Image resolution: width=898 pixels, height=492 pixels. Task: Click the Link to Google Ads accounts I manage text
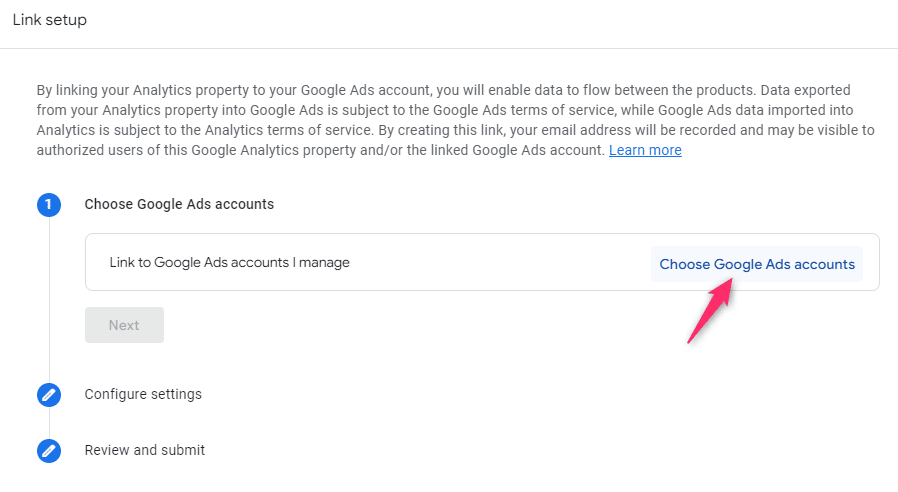tap(229, 262)
